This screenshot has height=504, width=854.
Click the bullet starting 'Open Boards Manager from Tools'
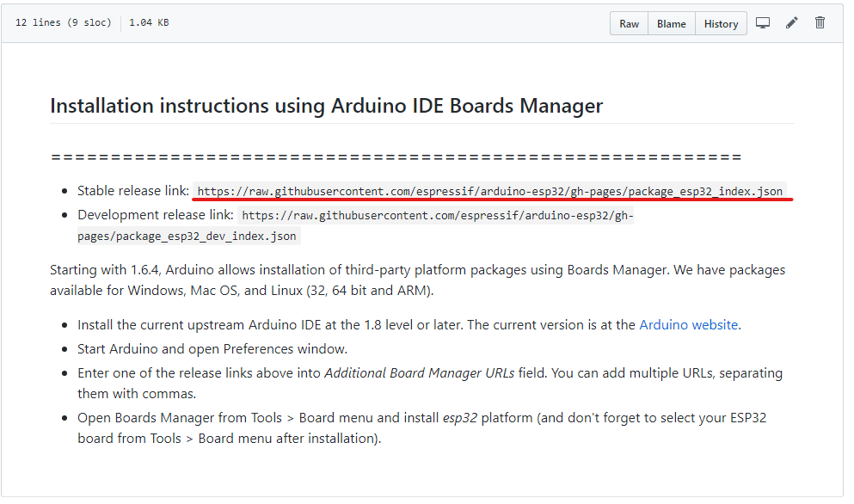(x=421, y=427)
